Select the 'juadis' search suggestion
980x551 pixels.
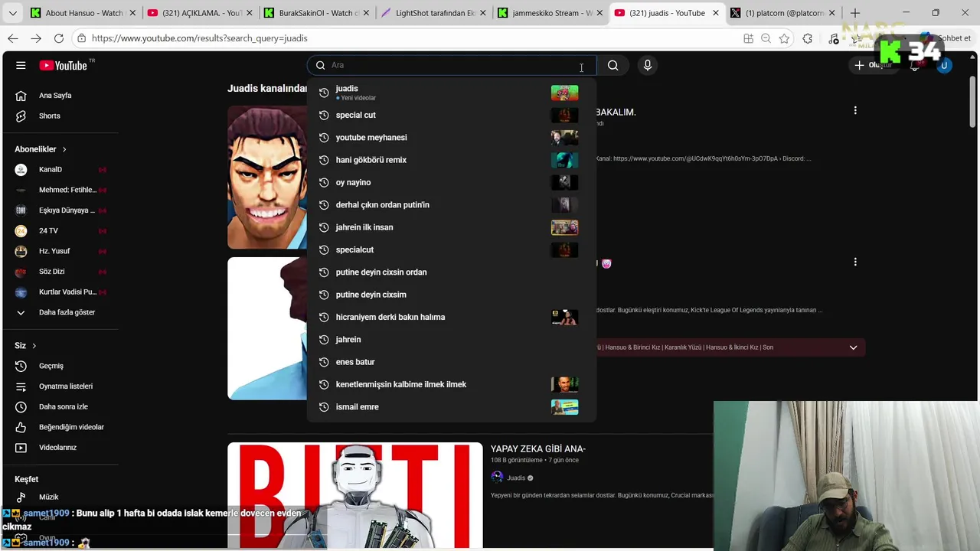click(451, 93)
